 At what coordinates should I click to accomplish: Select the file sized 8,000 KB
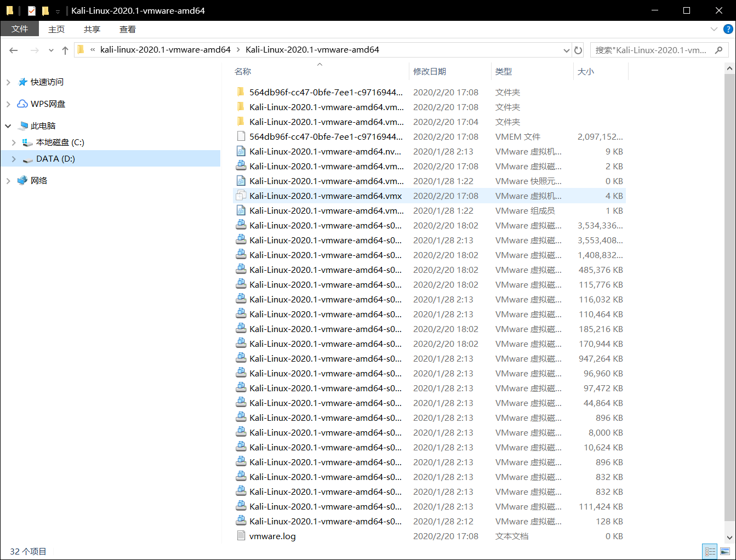[x=429, y=432]
